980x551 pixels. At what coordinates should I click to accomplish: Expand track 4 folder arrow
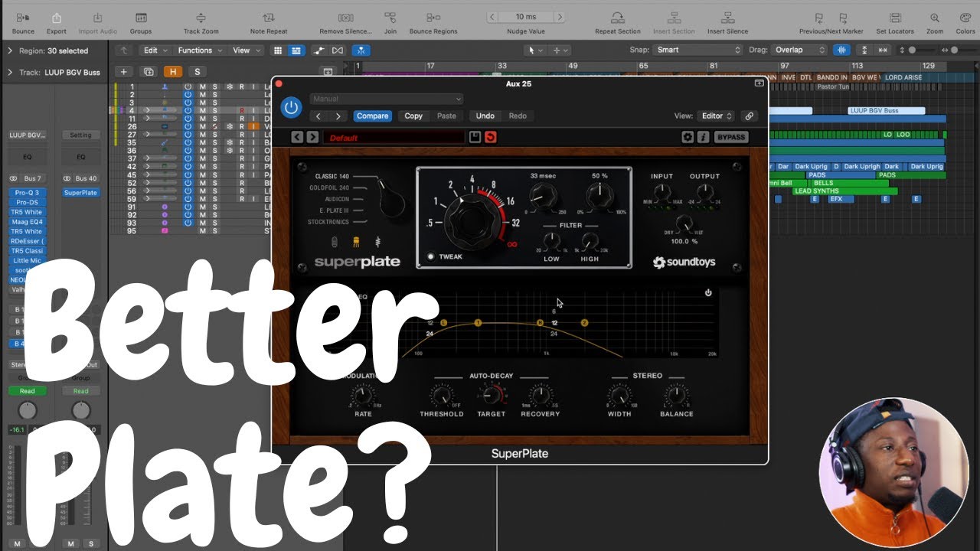149,111
